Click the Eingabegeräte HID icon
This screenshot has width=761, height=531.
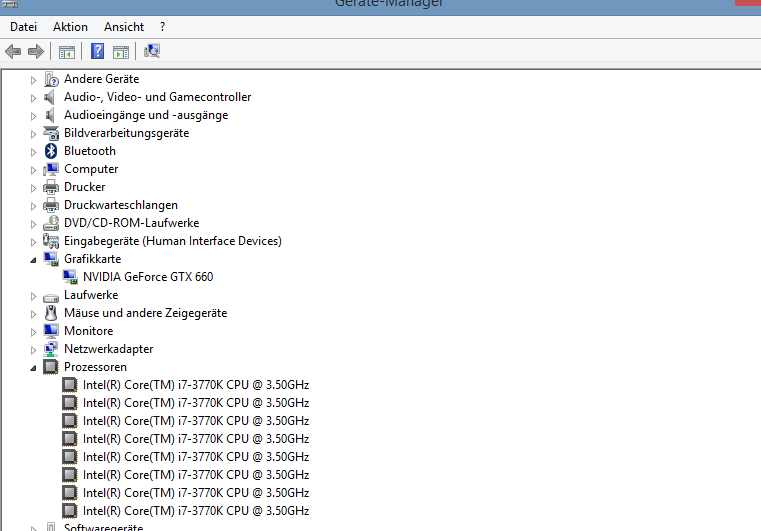tap(51, 241)
